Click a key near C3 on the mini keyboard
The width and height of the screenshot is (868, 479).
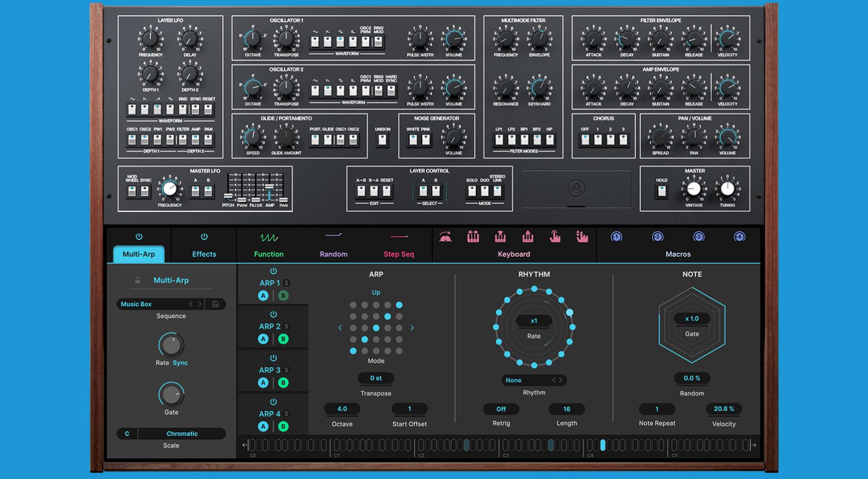506,446
